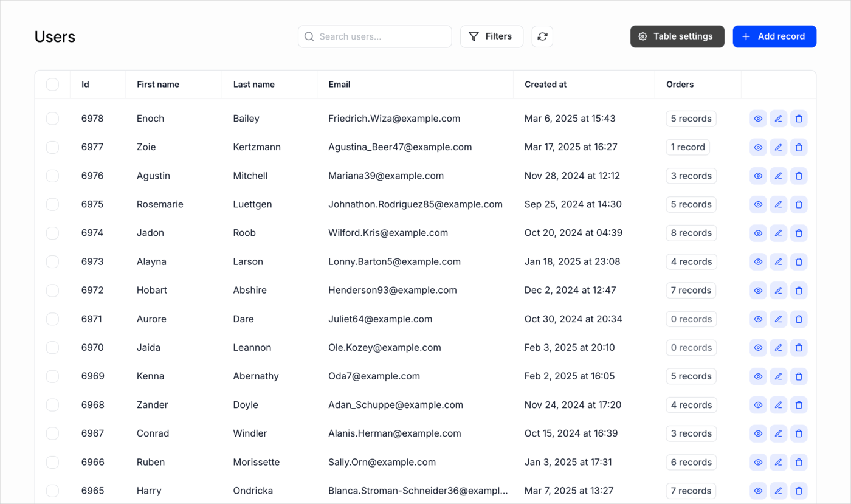
Task: Open eye icon for Alayna Larson
Action: pyautogui.click(x=758, y=262)
